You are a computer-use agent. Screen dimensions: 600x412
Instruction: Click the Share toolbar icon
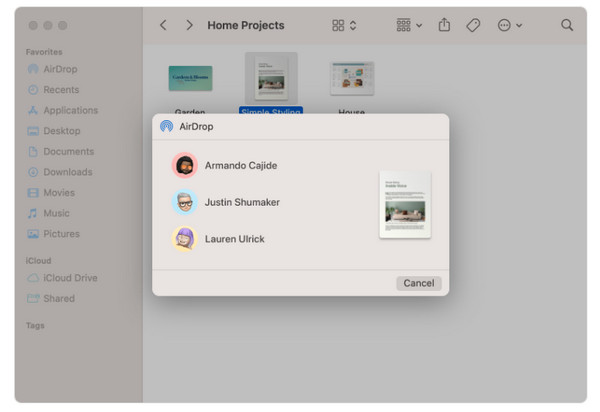click(x=444, y=24)
